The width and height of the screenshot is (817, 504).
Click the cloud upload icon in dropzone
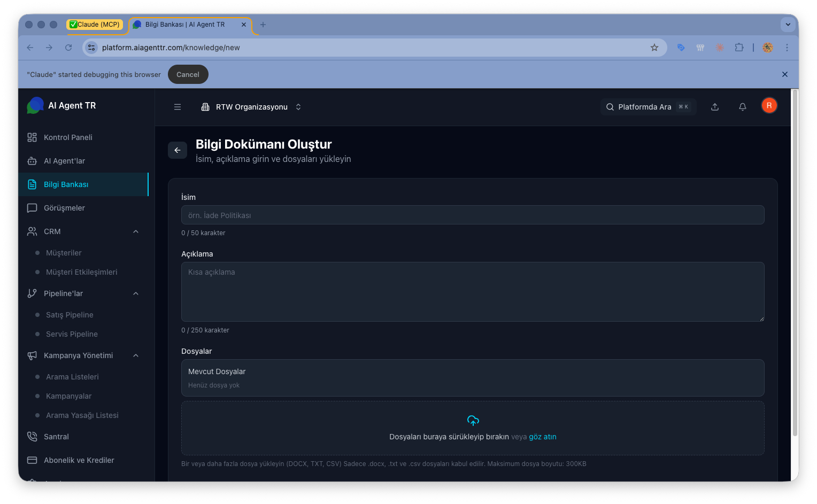click(x=473, y=421)
